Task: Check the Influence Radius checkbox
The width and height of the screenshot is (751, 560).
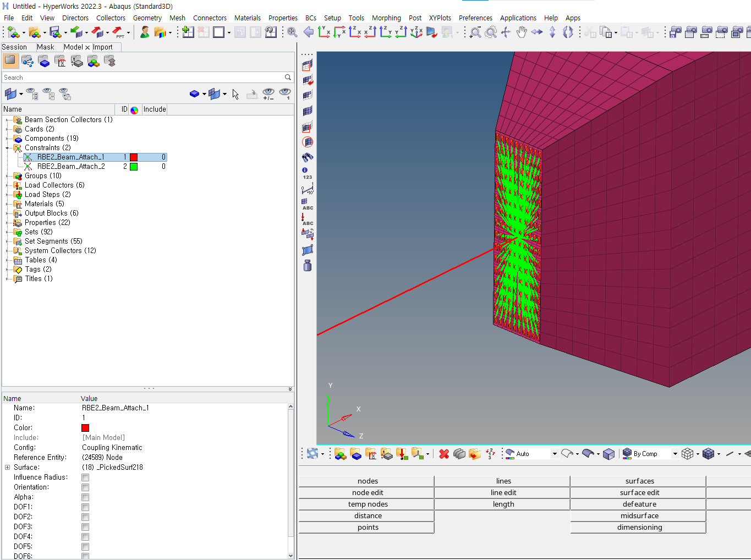Action: tap(86, 477)
